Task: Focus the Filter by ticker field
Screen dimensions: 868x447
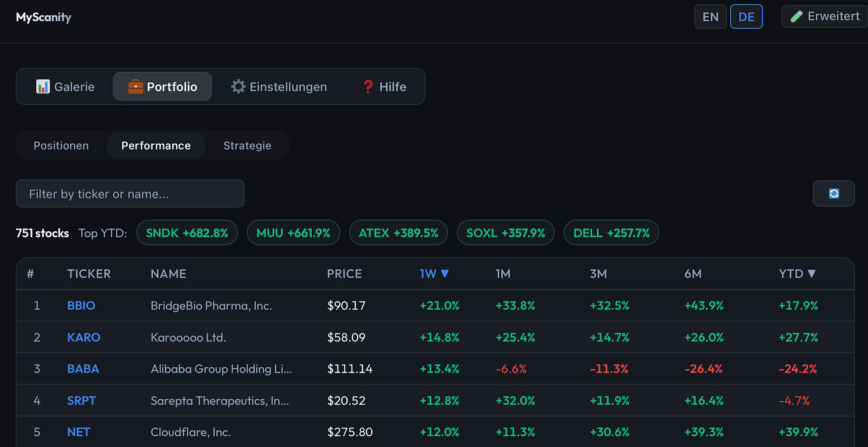Action: pos(130,194)
